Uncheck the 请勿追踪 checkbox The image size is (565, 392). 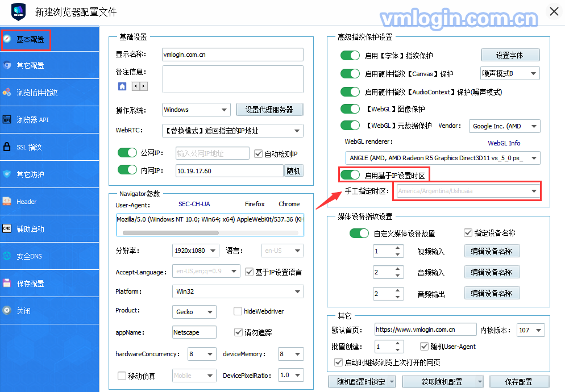click(x=238, y=332)
